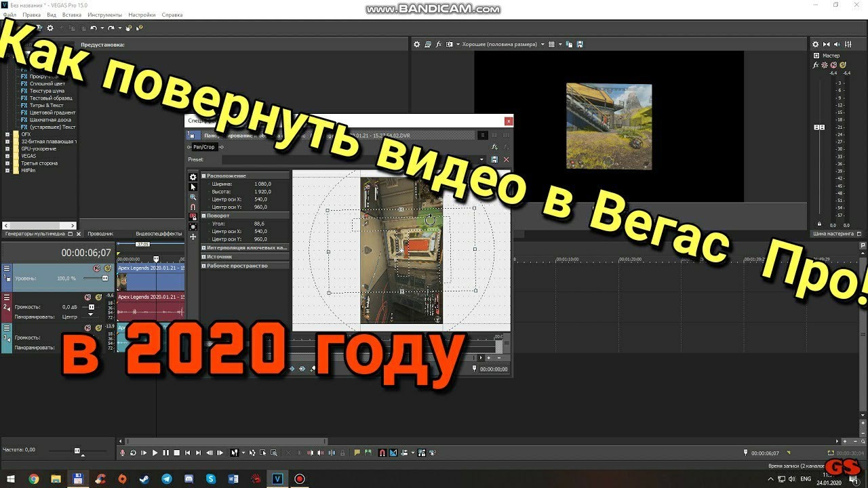The width and height of the screenshot is (868, 488).
Task: Open the Файл menu
Action: [x=9, y=14]
